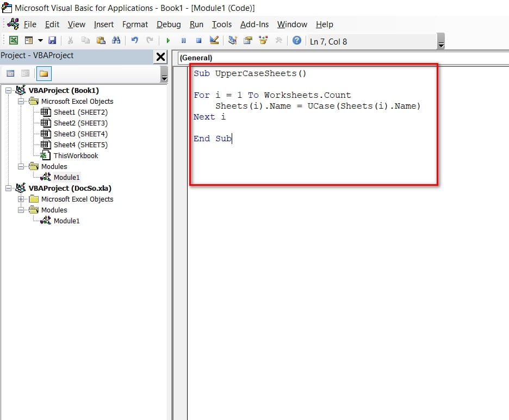509x420 pixels.
Task: Collapse the VBAProject (DocSo.xla) node
Action: pyautogui.click(x=9, y=188)
